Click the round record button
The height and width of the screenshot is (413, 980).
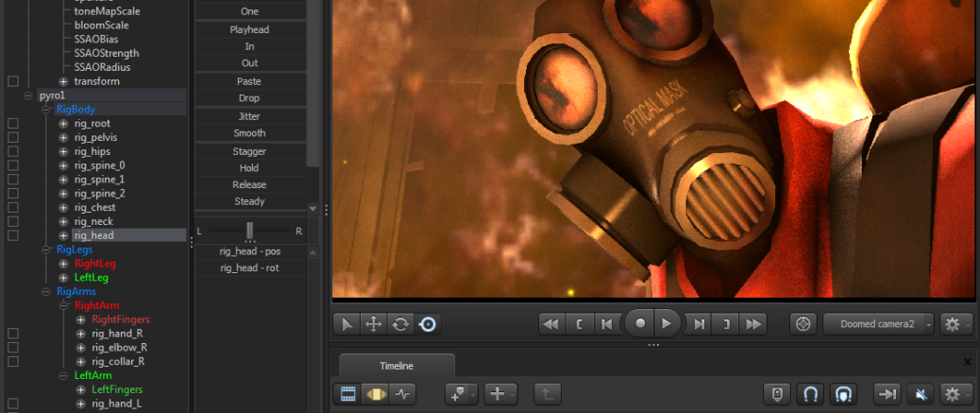(x=640, y=323)
